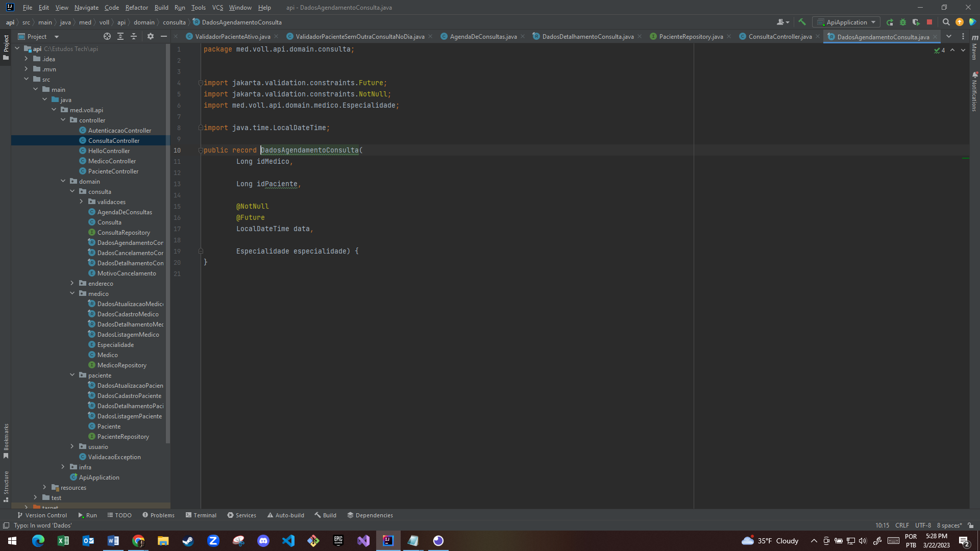
Task: Click the inspections checkmark widget showing 4
Action: pos(940,50)
